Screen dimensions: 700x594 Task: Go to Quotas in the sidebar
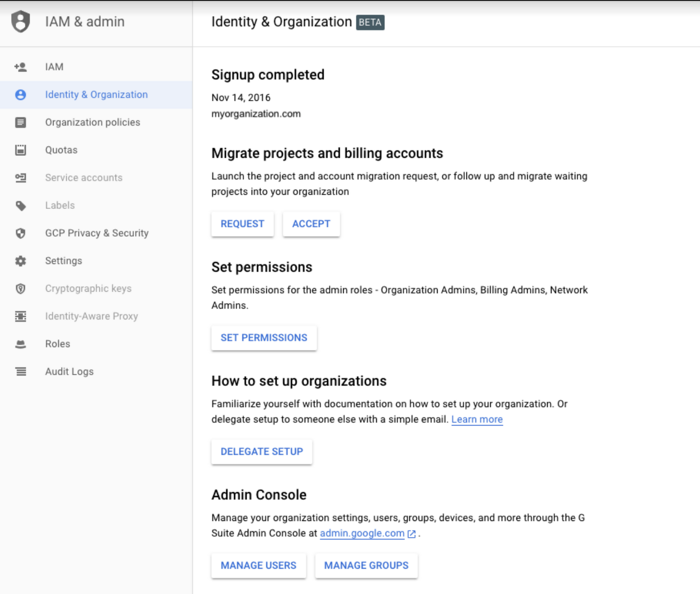96,150
